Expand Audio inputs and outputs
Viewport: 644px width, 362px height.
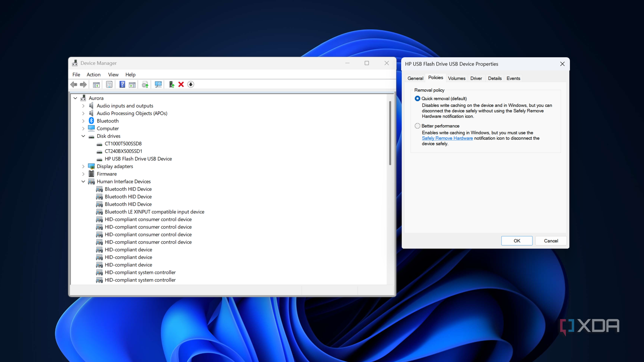point(83,106)
